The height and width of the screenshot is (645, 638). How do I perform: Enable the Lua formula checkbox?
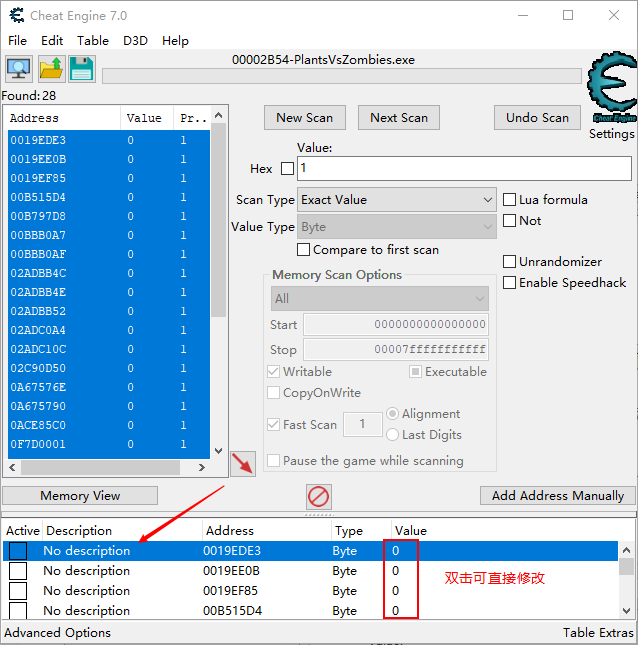point(509,200)
